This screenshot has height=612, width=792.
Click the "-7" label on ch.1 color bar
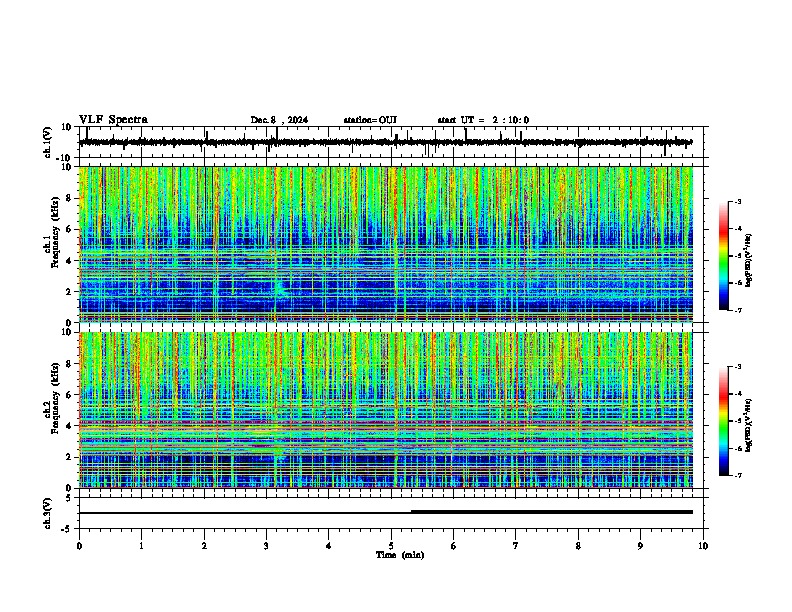point(737,310)
